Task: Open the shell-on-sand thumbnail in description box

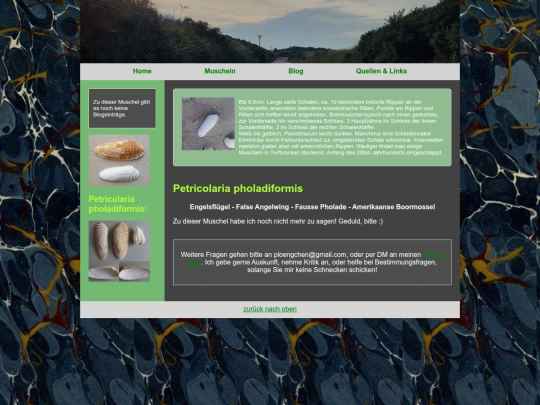Action: (x=208, y=124)
